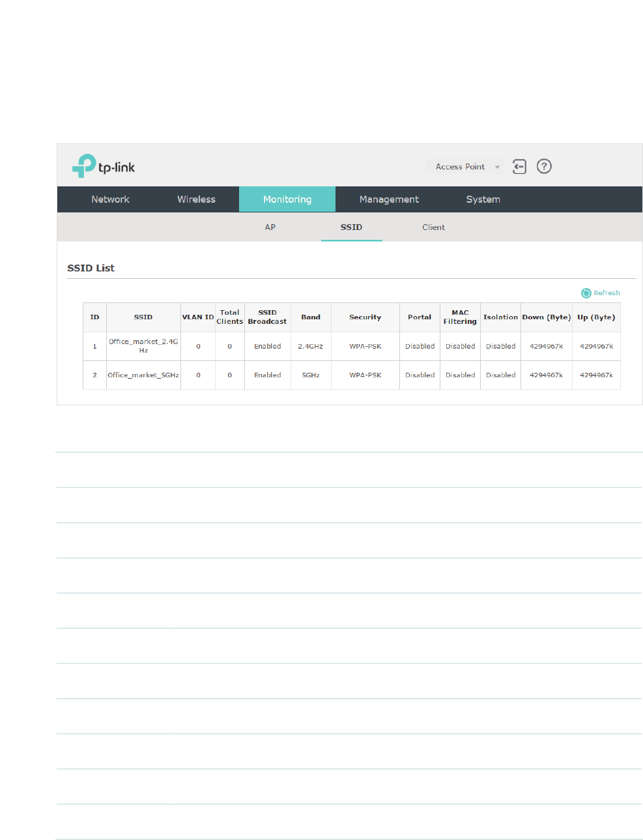Viewport: 643px width, 840px height.
Task: Select the Office_market_5GHz SSID cell
Action: 143,375
